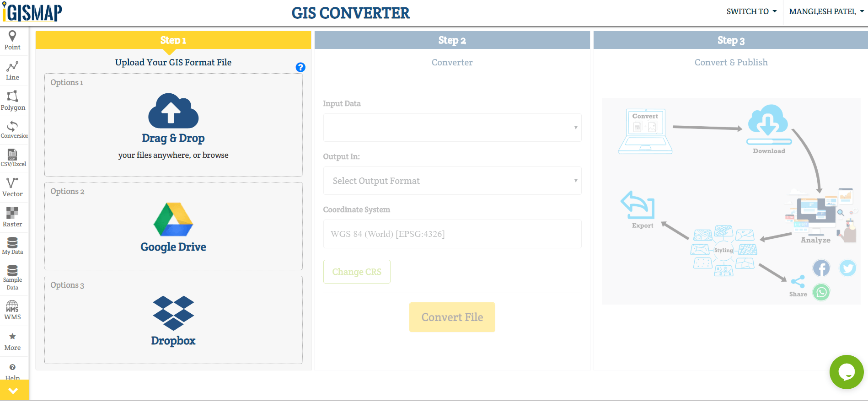Click the Facebook share icon
The width and height of the screenshot is (868, 402).
click(x=821, y=268)
